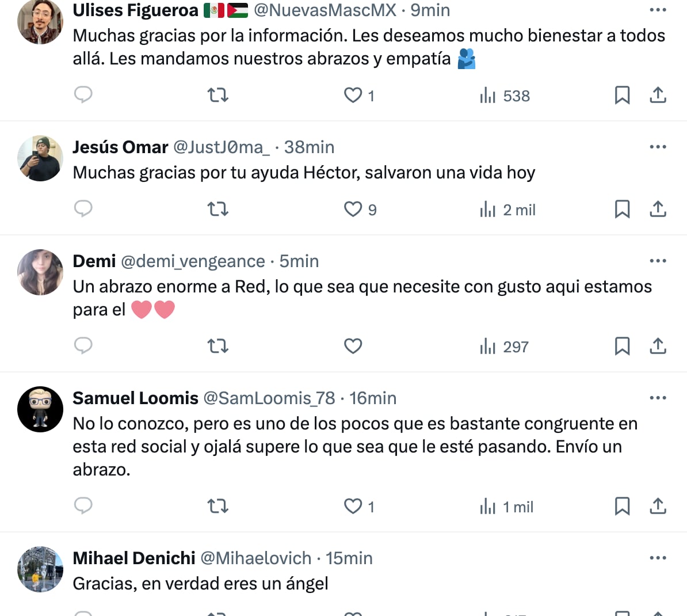The height and width of the screenshot is (616, 687).
Task: Like Jesús Omar's tweet
Action: tap(353, 209)
